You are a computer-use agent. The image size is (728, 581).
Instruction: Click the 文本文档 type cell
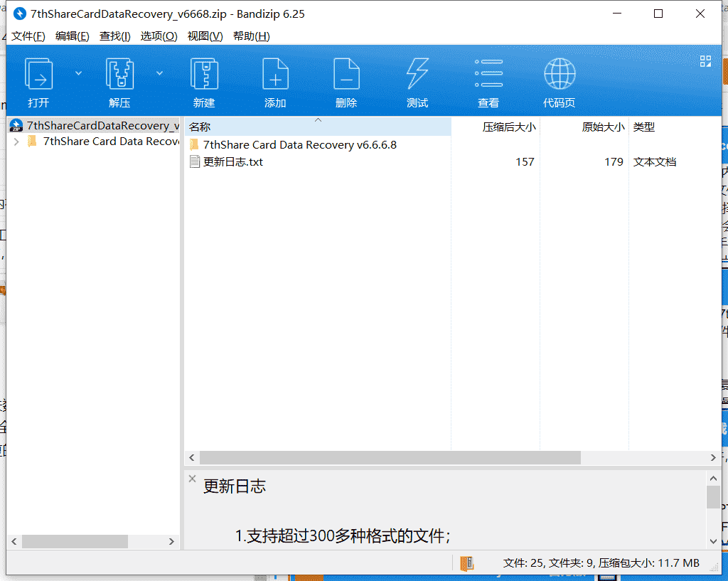655,161
